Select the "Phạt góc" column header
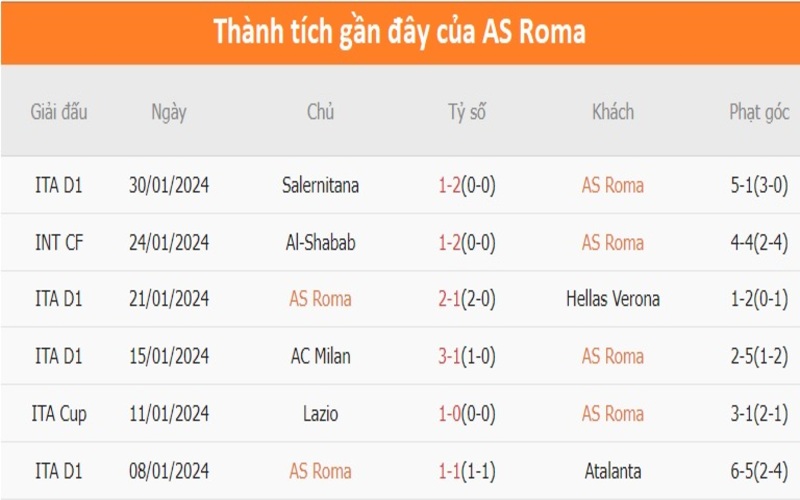The height and width of the screenshot is (500, 800). coord(759,112)
